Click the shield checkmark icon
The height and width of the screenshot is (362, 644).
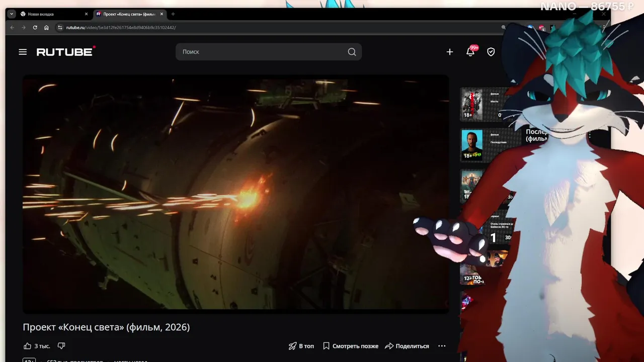tap(491, 52)
